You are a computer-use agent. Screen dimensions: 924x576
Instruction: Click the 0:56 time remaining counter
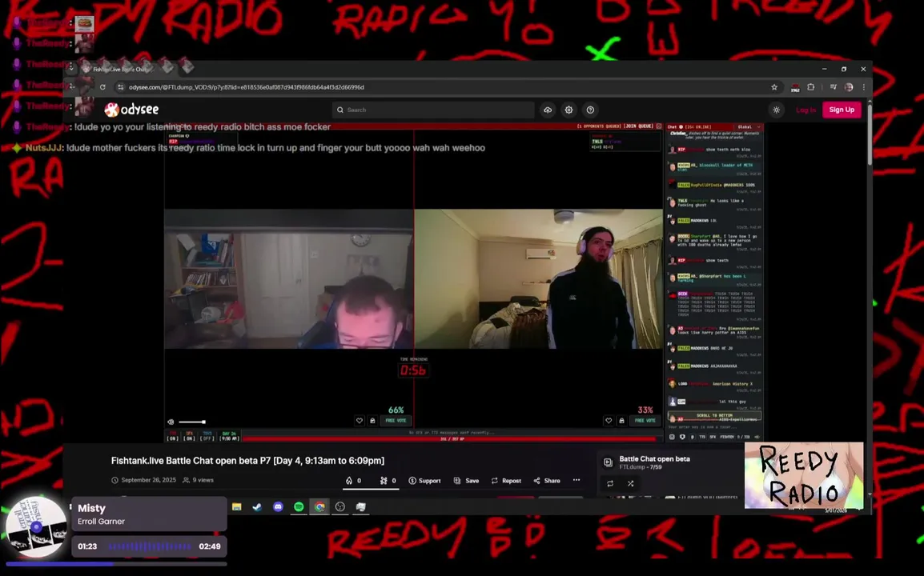coord(413,370)
